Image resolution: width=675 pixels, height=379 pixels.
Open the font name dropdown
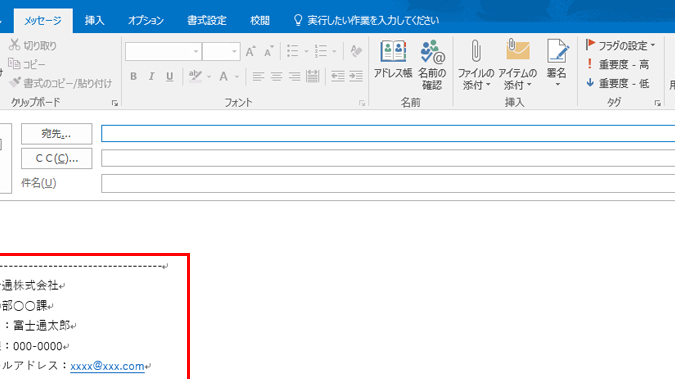(196, 52)
